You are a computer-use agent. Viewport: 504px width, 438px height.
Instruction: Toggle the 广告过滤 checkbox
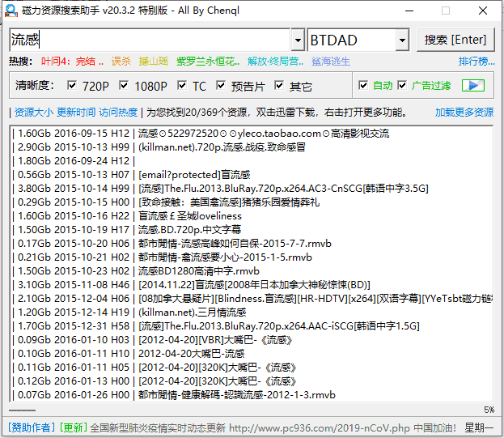tap(402, 86)
